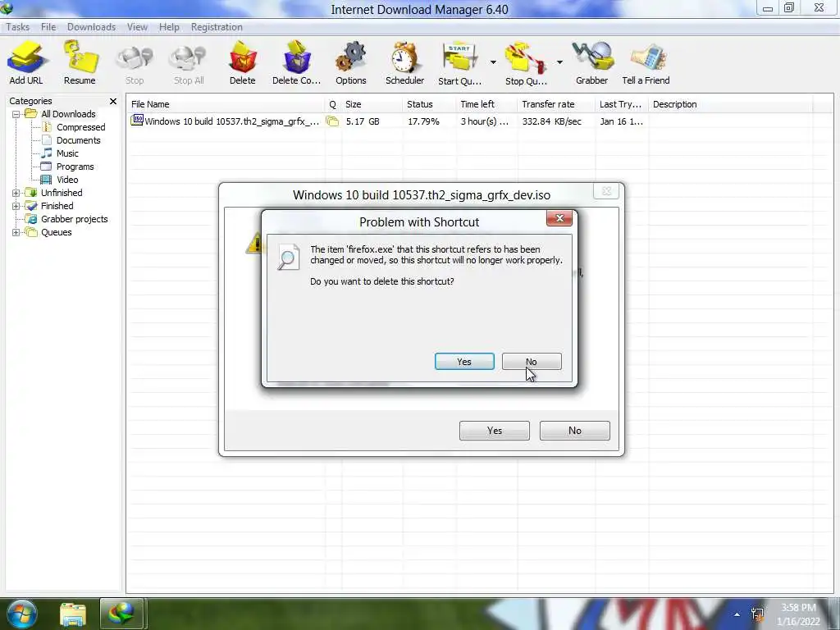Viewport: 840px width, 630px height.
Task: Sort by the Time left column header
Action: (x=486, y=104)
